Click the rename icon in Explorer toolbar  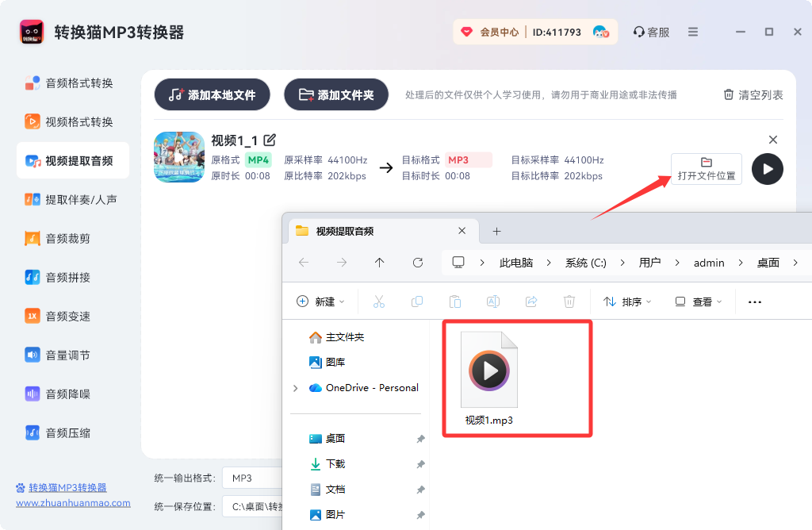click(494, 301)
